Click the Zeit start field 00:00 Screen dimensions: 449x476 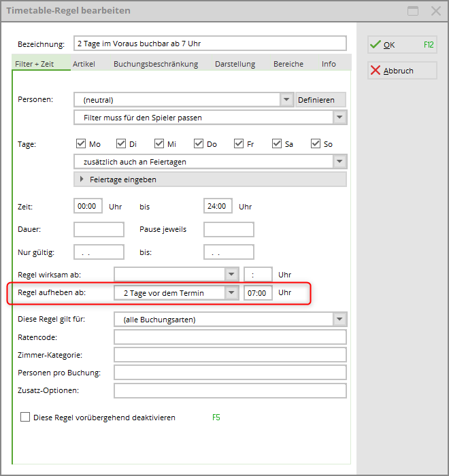point(88,206)
